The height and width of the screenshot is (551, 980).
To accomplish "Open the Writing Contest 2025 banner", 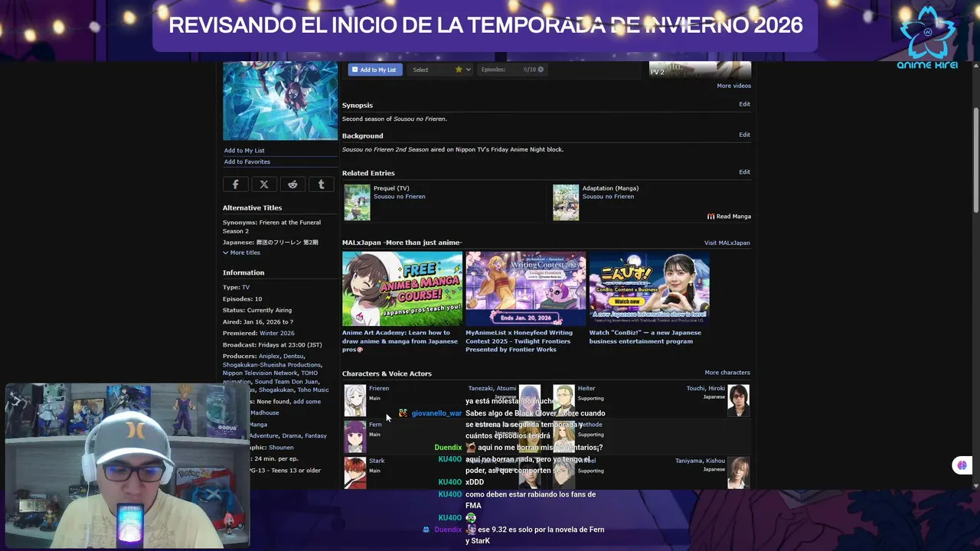I will (525, 289).
